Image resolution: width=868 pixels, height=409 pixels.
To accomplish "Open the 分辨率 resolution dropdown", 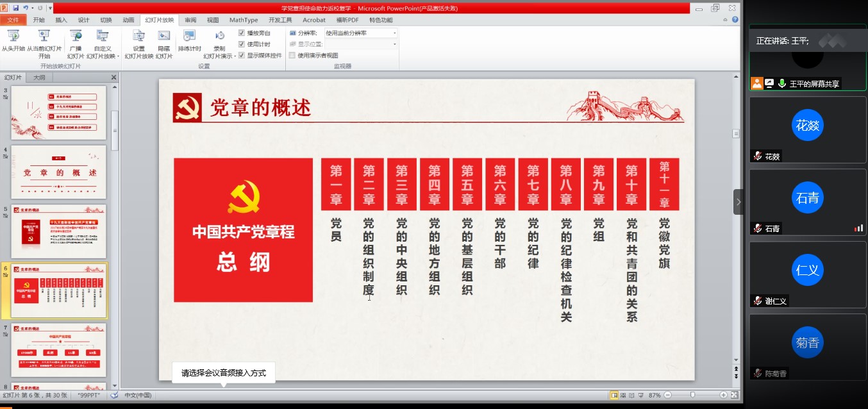I will click(x=394, y=33).
